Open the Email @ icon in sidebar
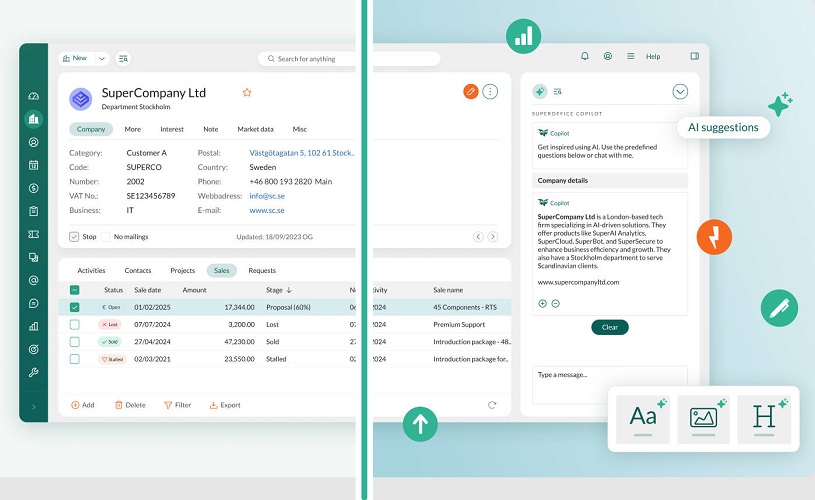The width and height of the screenshot is (815, 500). [33, 280]
